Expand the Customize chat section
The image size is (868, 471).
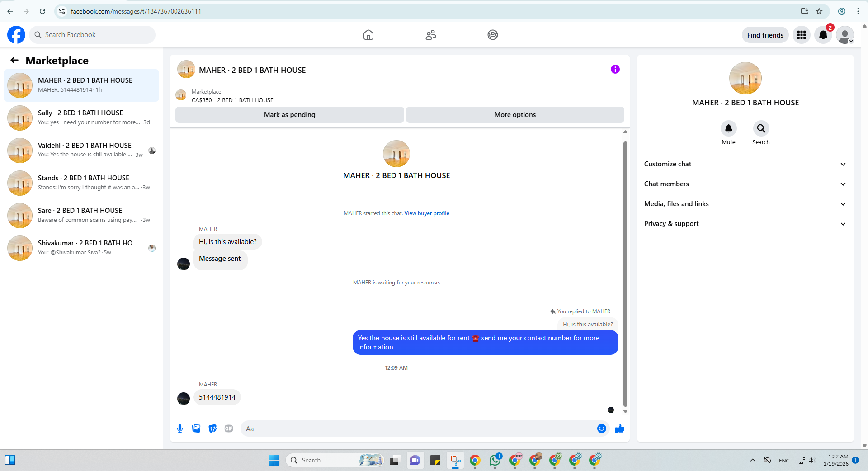tap(745, 164)
